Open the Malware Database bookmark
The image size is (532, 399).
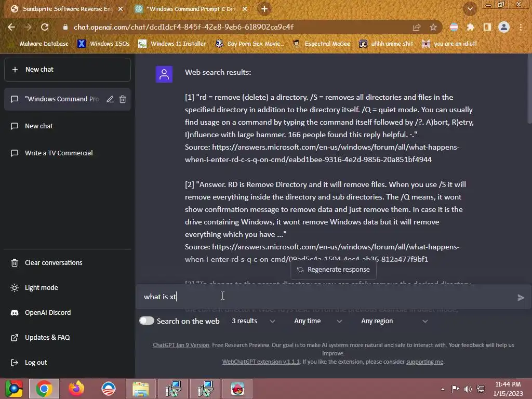44,44
